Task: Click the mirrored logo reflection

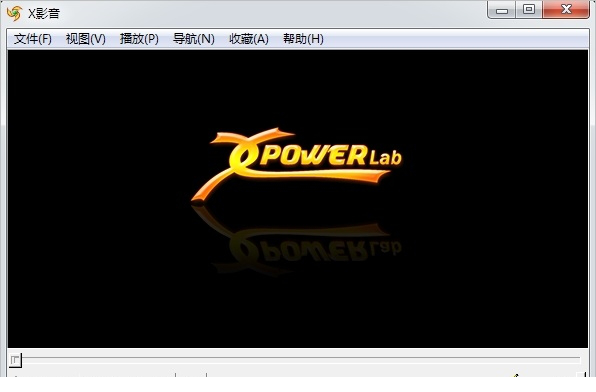Action: click(x=296, y=241)
